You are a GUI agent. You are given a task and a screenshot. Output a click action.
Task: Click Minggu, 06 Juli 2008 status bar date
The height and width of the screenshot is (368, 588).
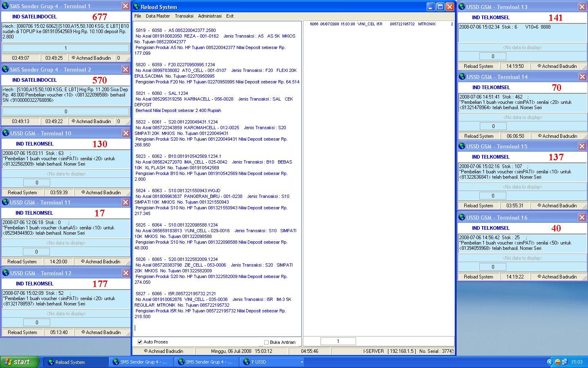[242, 351]
